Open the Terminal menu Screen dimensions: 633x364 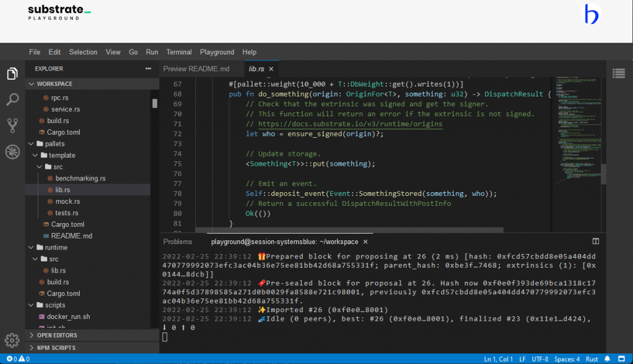click(x=179, y=52)
